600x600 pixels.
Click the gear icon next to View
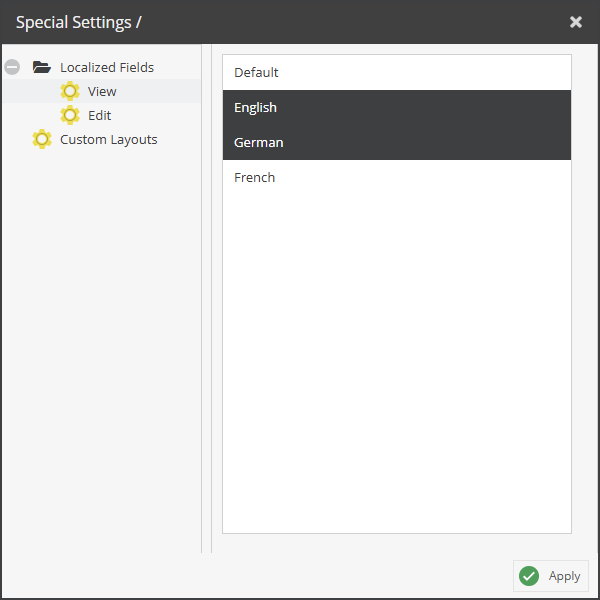coord(70,91)
